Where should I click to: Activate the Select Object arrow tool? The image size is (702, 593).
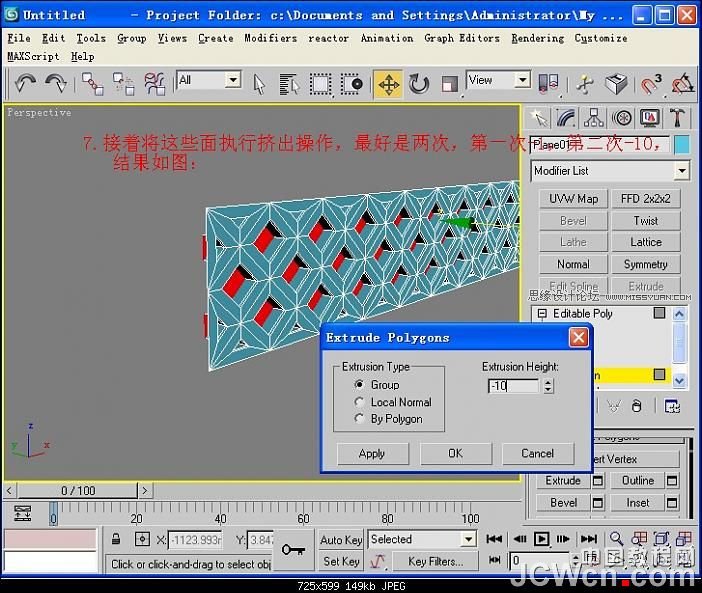click(x=259, y=84)
